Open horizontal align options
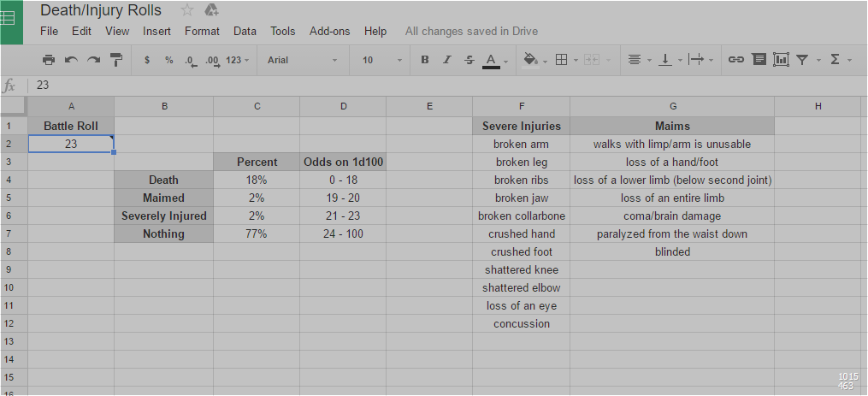 click(635, 60)
